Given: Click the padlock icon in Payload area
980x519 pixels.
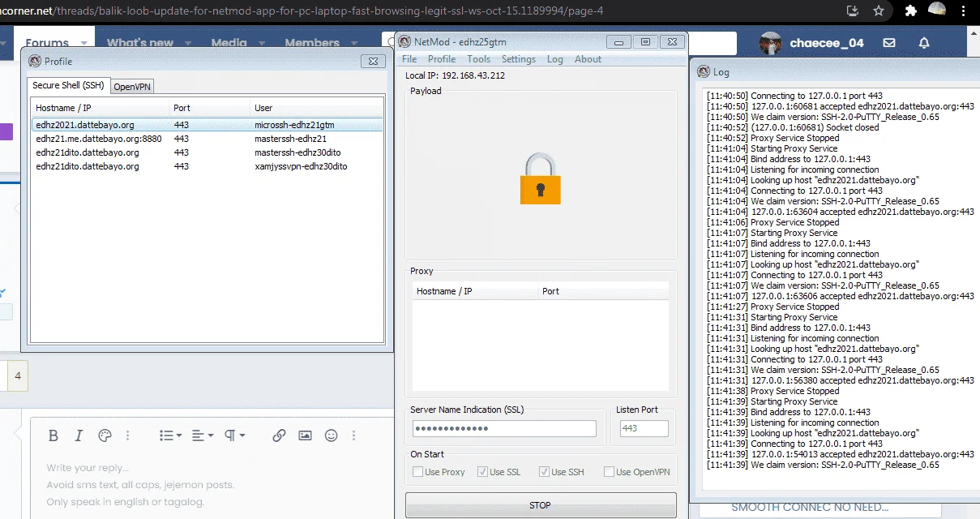Looking at the screenshot, I should pos(541,178).
